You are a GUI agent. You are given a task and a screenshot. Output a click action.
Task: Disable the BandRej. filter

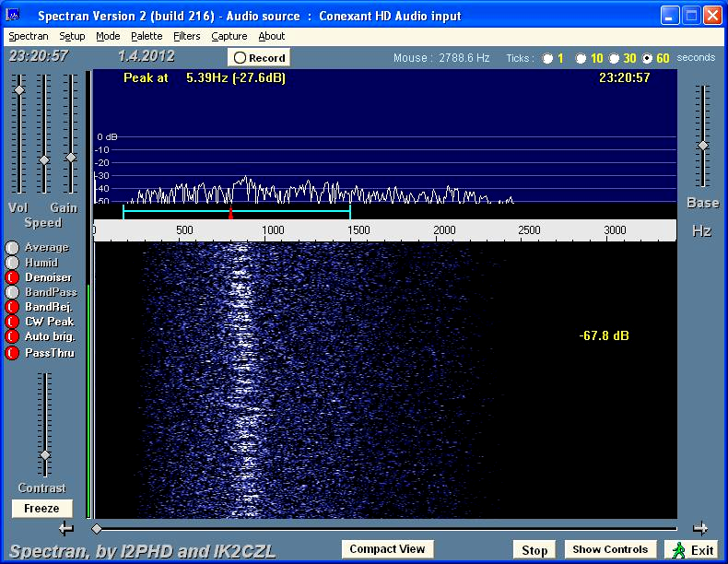click(x=12, y=307)
